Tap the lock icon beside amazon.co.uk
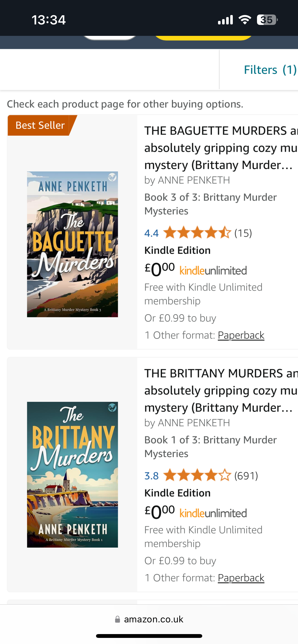Viewport: 298px width, 644px height. (x=117, y=619)
